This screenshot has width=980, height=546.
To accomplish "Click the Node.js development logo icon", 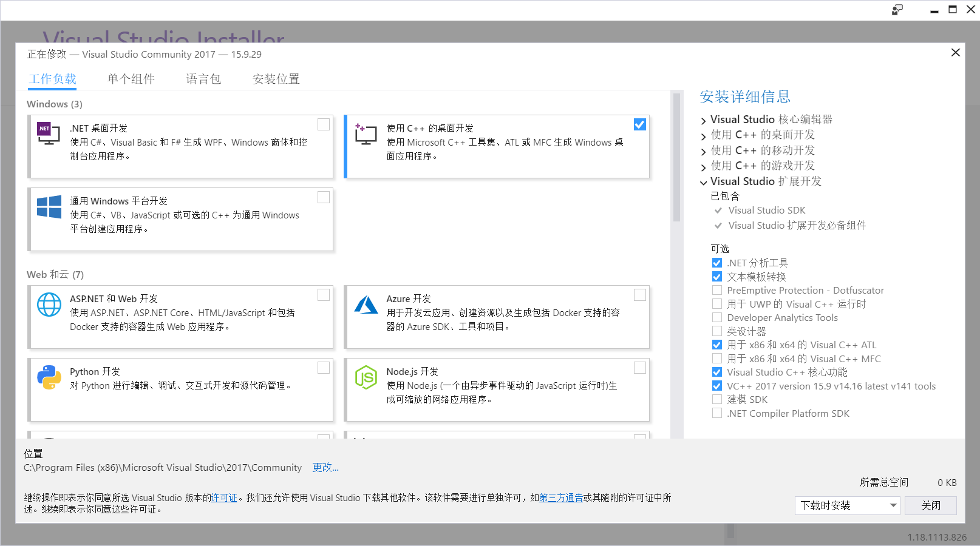I will coord(366,377).
